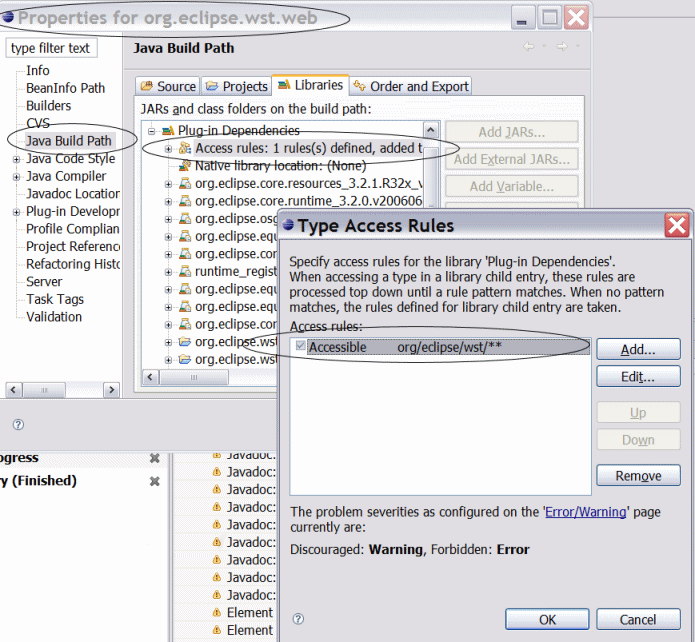Click the Plug-in Dependencies library icon
The image size is (695, 642).
(x=168, y=131)
